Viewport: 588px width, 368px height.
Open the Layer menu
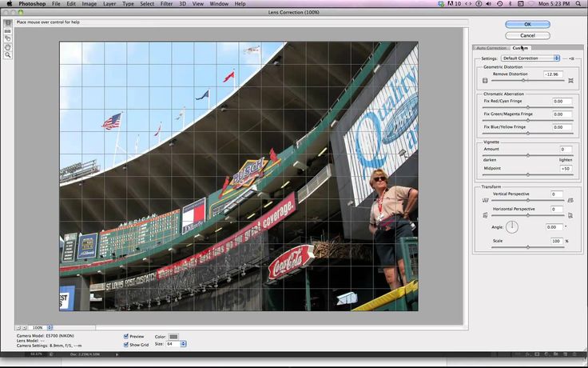[x=109, y=4]
